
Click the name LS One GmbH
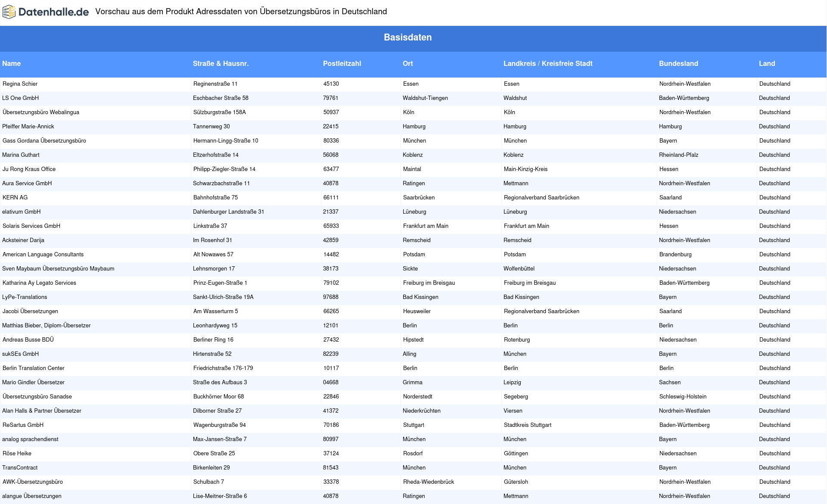point(20,98)
